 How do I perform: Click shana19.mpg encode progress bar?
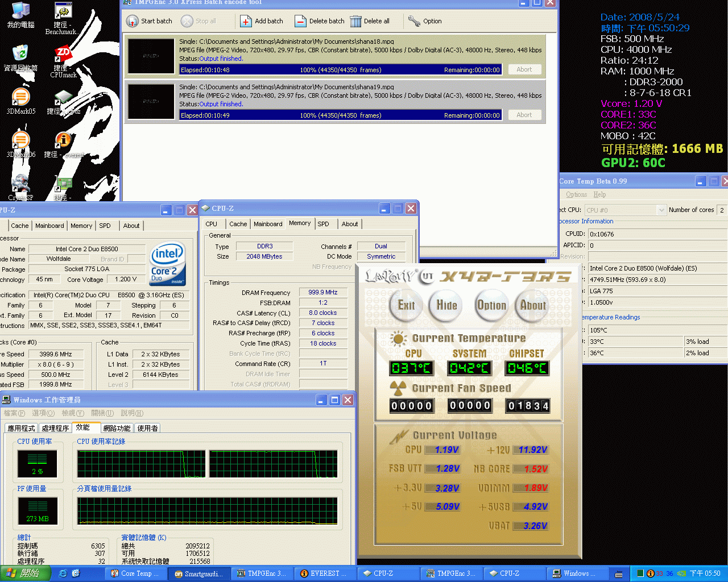(340, 115)
